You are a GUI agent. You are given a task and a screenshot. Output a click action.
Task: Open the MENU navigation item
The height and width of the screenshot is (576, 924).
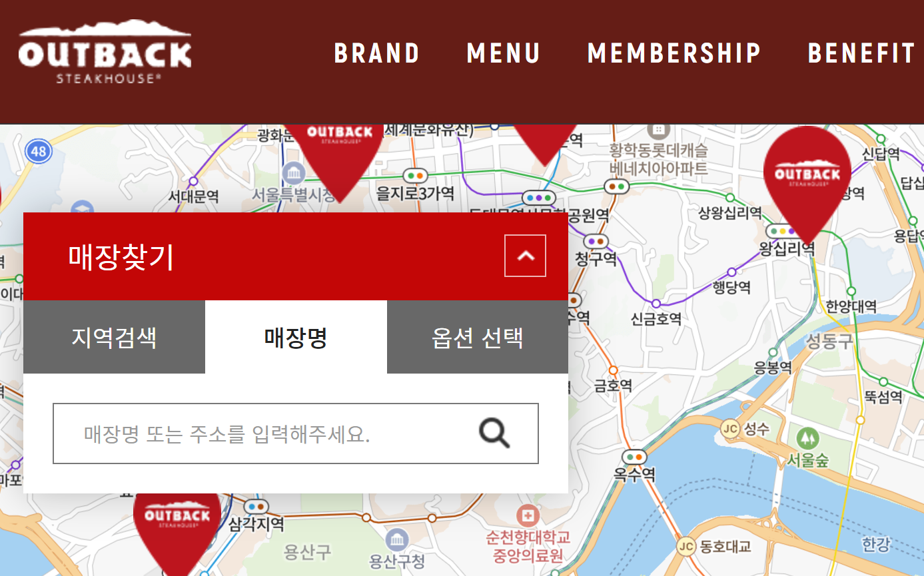[504, 53]
